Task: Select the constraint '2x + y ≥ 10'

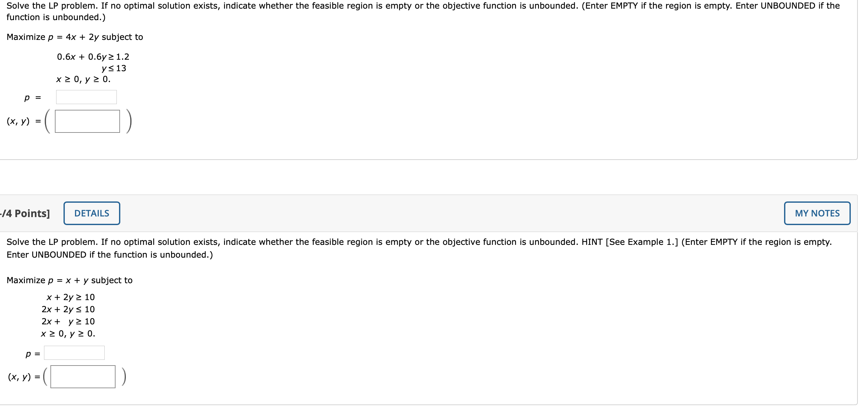Action: point(68,321)
